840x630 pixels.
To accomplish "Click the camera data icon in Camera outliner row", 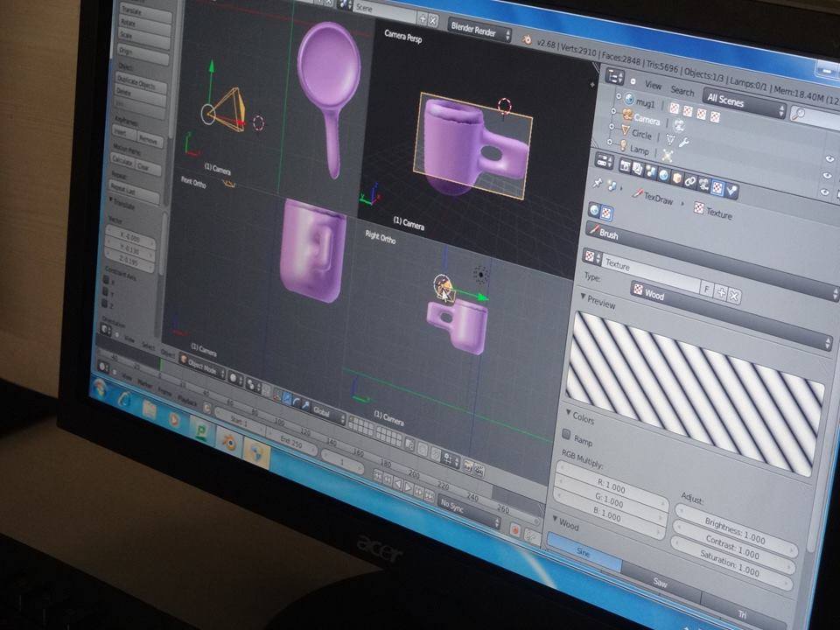I will pyautogui.click(x=679, y=125).
